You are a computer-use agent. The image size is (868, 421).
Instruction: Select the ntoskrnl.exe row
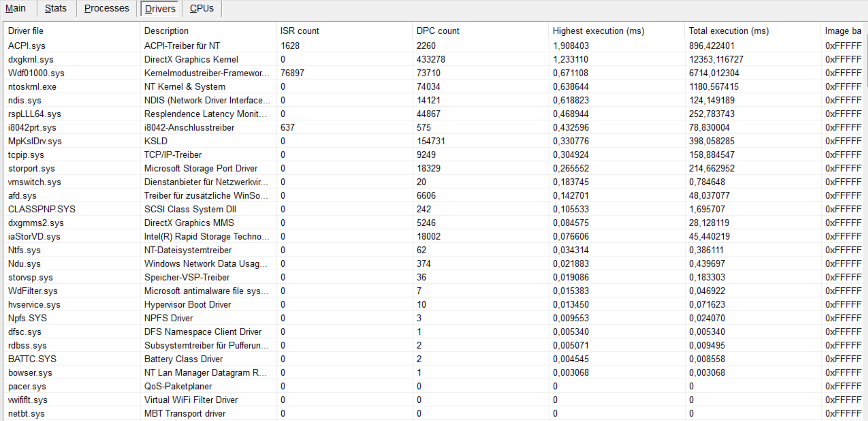(x=32, y=87)
